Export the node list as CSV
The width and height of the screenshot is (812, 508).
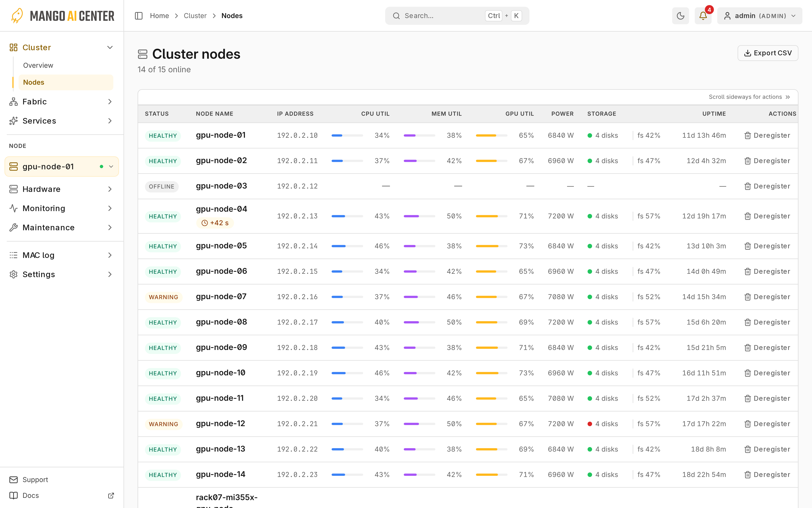[768, 53]
